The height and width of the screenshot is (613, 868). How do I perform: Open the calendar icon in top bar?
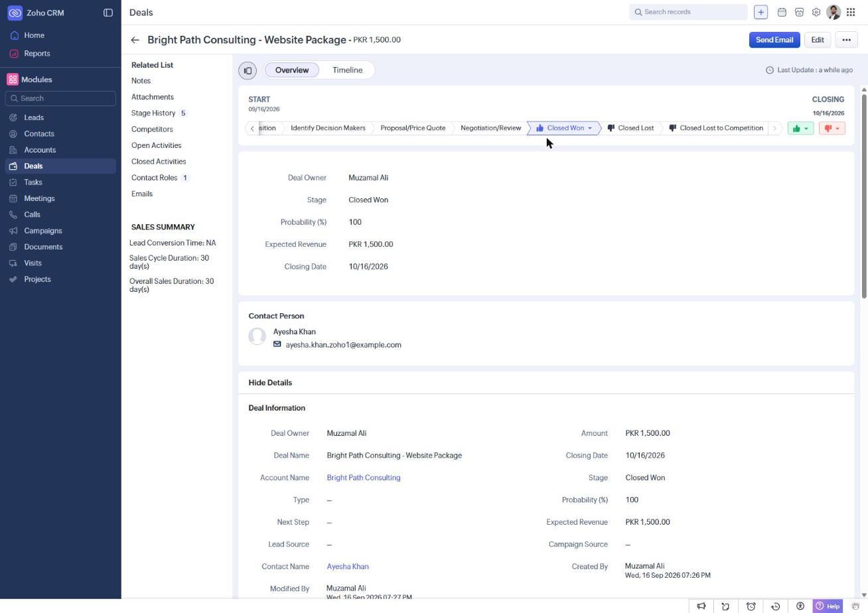point(782,12)
